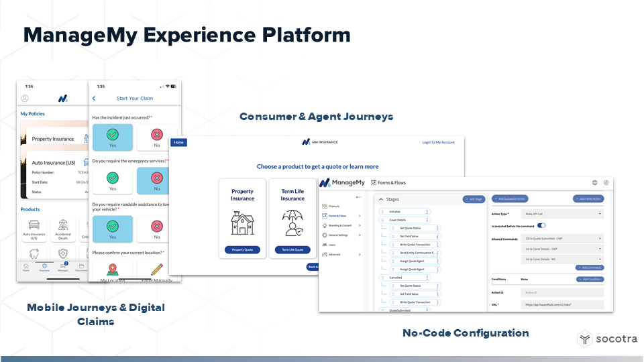The height and width of the screenshot is (362, 644).
Task: Open CO to Quote Submitted - CWP dropdown
Action: (x=562, y=239)
